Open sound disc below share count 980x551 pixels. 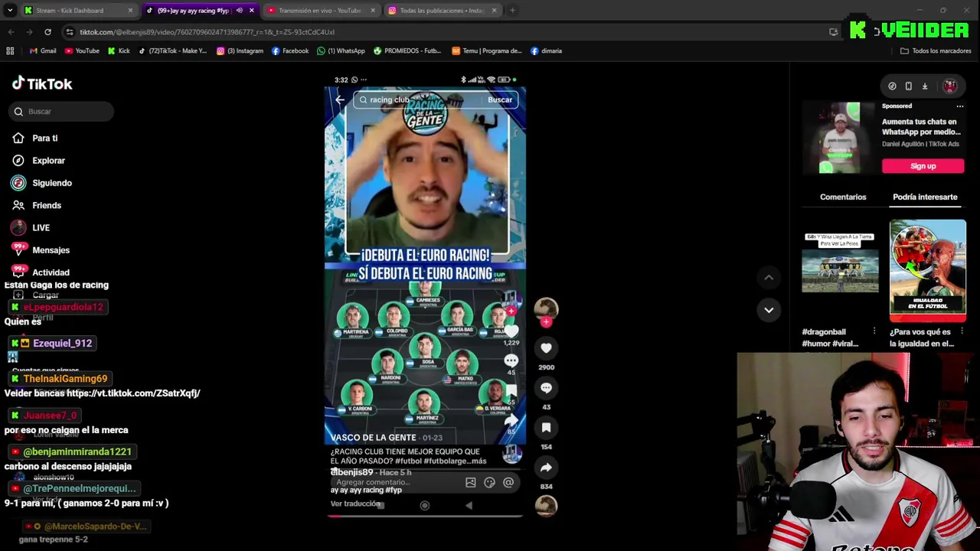coord(546,506)
